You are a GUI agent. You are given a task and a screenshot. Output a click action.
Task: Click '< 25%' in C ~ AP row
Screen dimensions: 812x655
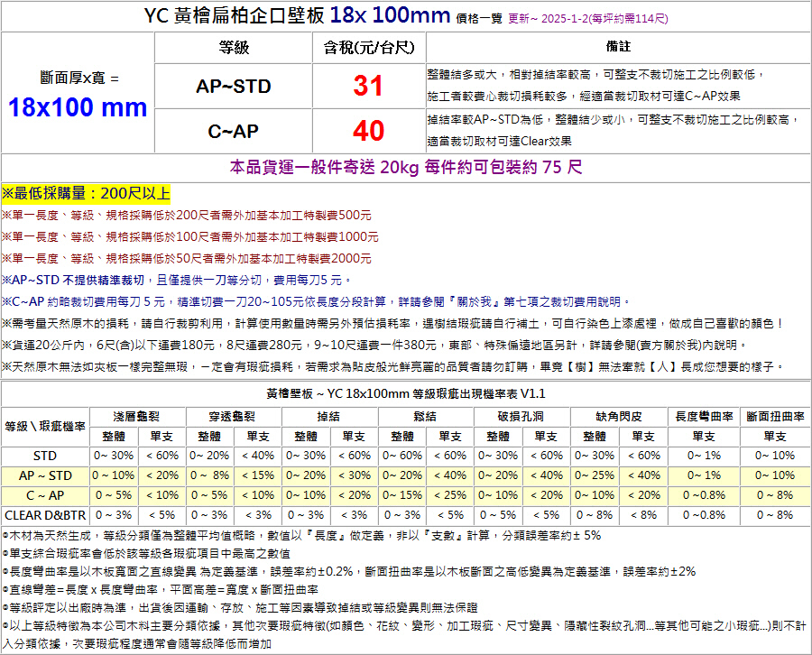[450, 495]
